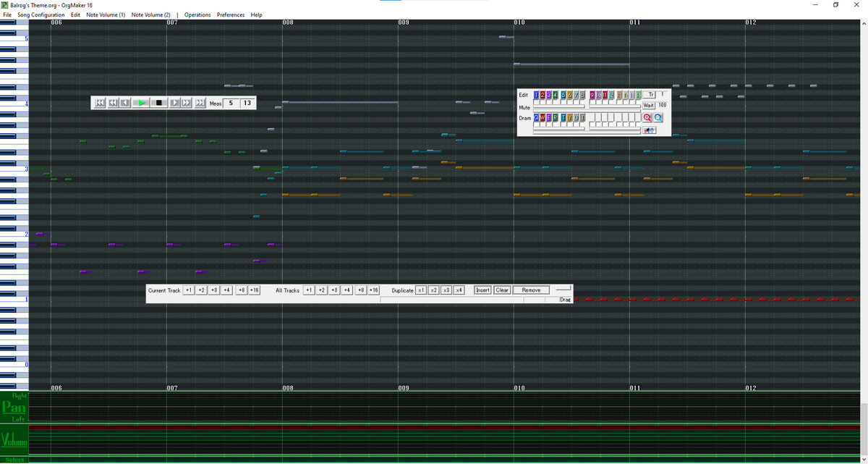Open the Operations menu
Screen dimensions: 868x464
pyautogui.click(x=197, y=14)
